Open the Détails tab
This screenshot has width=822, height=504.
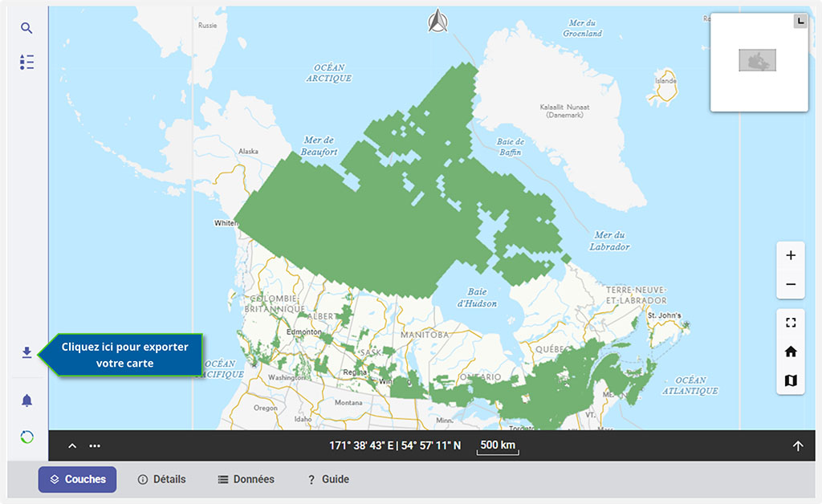(x=161, y=479)
